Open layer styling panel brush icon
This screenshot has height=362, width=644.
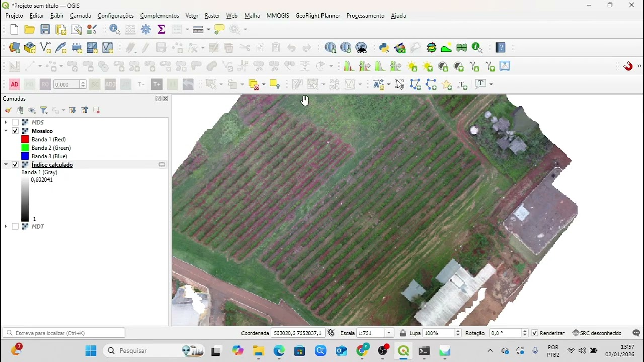[x=8, y=110]
